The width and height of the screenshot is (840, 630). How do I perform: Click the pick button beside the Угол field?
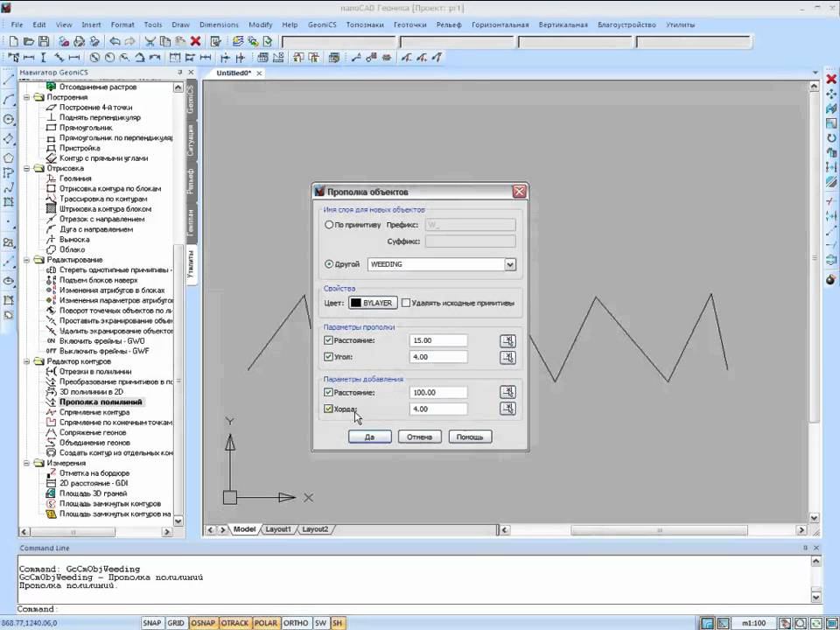(507, 357)
